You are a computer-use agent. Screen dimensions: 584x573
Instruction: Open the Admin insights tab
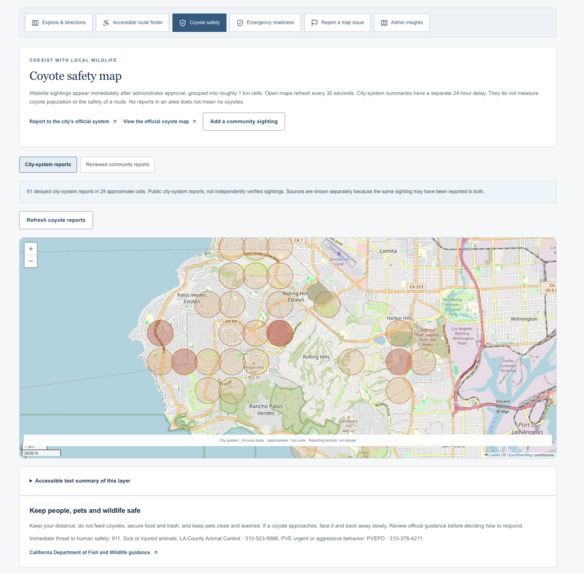click(402, 23)
